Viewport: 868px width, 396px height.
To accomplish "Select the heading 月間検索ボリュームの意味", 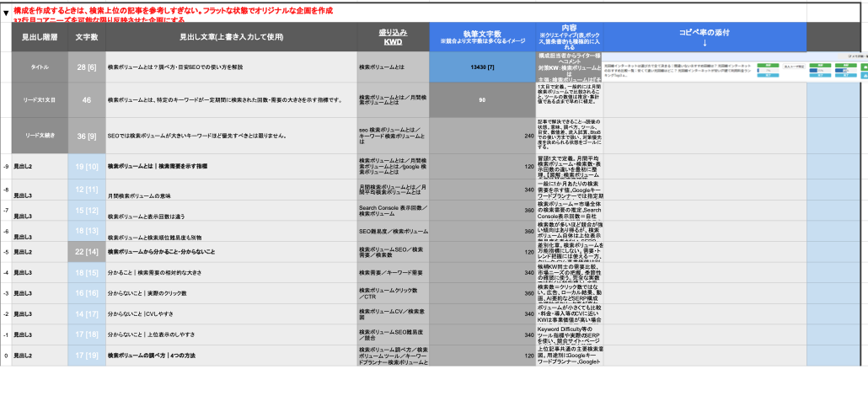I will pyautogui.click(x=232, y=190).
